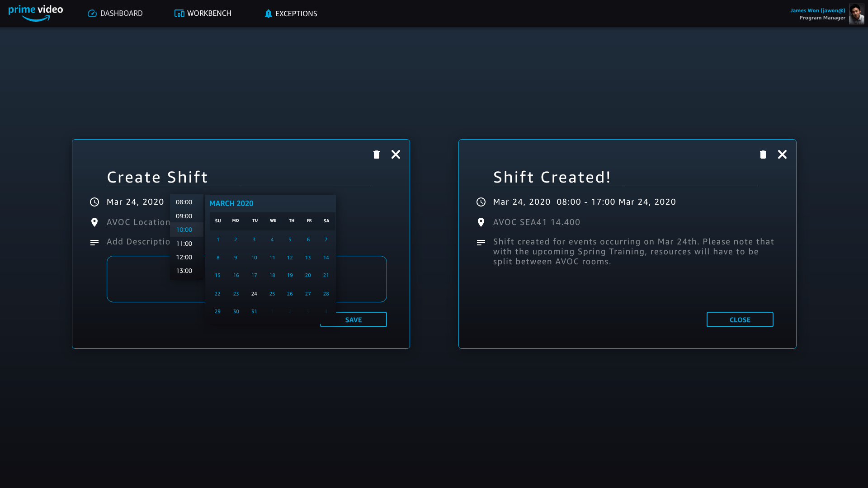Click the Create Shift title field
The width and height of the screenshot is (868, 488).
pyautogui.click(x=239, y=177)
